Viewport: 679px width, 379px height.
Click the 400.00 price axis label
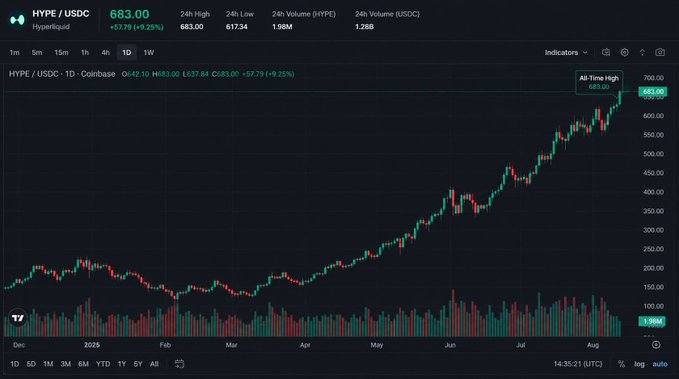(653, 192)
